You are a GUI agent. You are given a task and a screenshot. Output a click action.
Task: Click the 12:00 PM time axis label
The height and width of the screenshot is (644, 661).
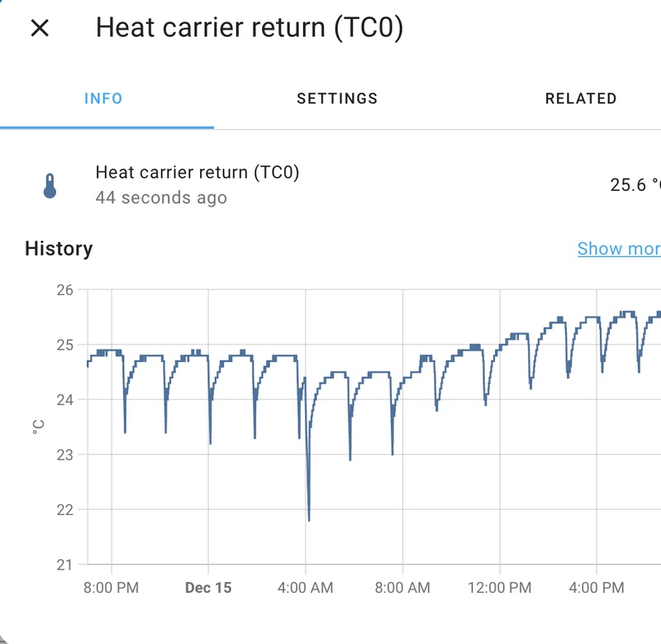[x=499, y=588]
